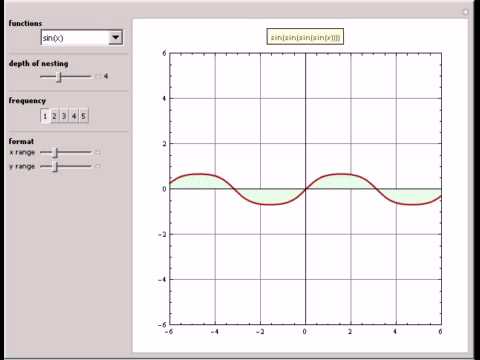The image size is (480, 360).
Task: Select frequency 4
Action: 74,116
